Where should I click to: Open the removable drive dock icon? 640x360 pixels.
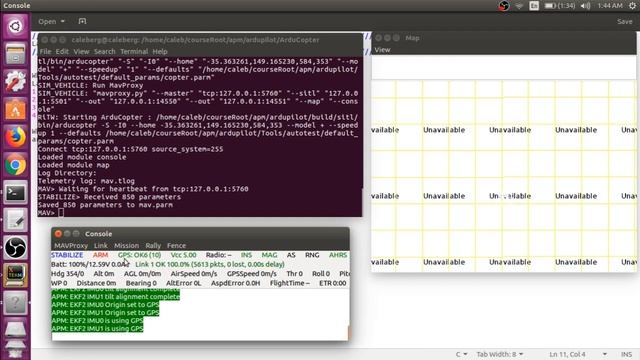click(x=15, y=330)
